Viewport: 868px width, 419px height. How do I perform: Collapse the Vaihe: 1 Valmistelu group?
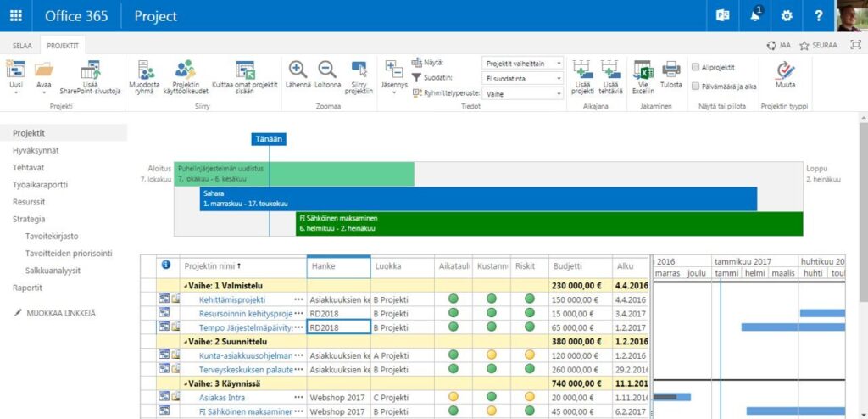[186, 286]
